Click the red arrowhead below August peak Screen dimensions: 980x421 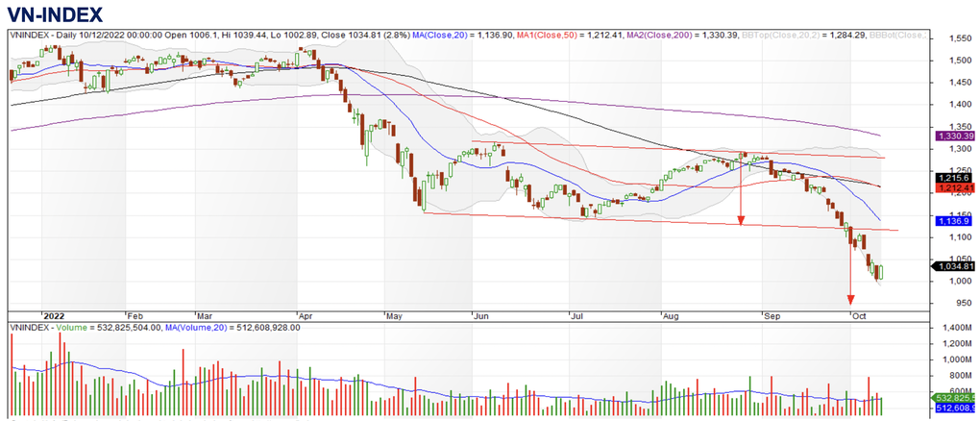[x=741, y=220]
